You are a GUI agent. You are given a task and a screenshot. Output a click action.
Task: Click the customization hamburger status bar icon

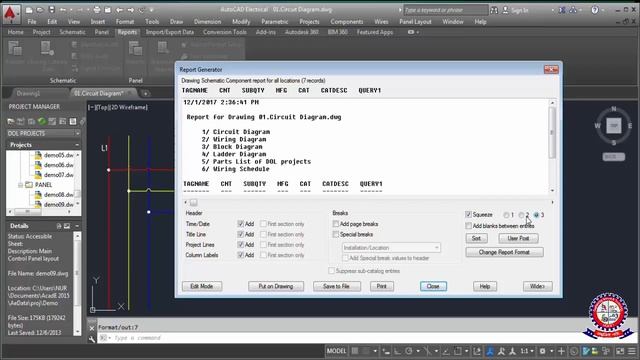[x=632, y=351]
